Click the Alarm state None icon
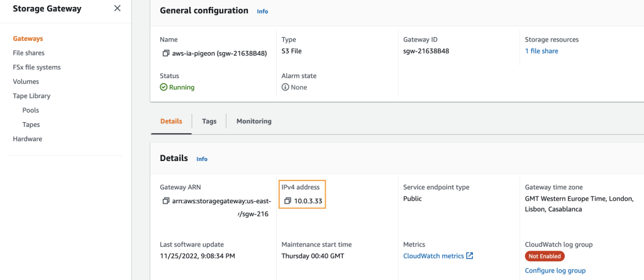The width and height of the screenshot is (644, 280). [285, 87]
